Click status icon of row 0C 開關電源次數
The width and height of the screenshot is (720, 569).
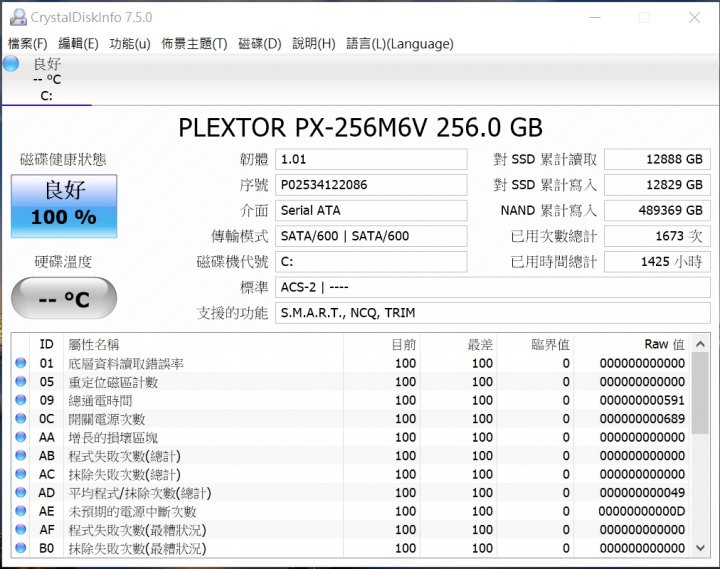pos(21,418)
